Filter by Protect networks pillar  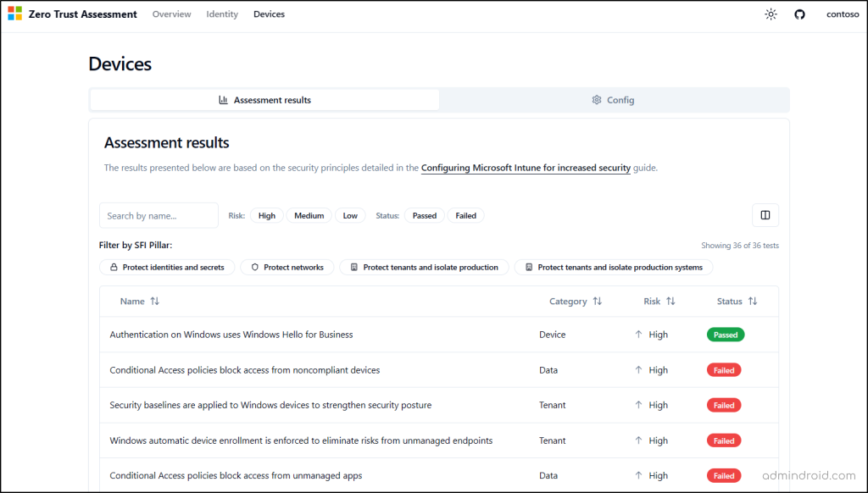(x=287, y=268)
